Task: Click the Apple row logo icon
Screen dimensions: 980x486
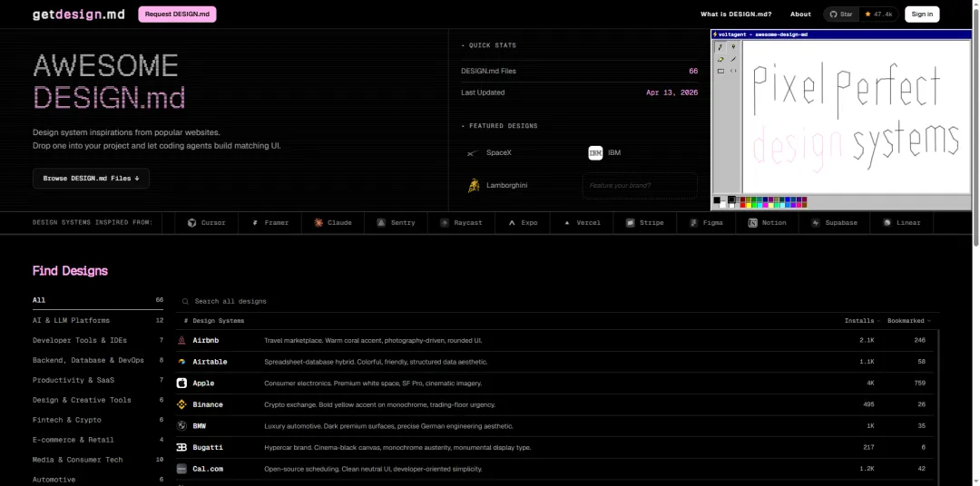Action: 181,383
